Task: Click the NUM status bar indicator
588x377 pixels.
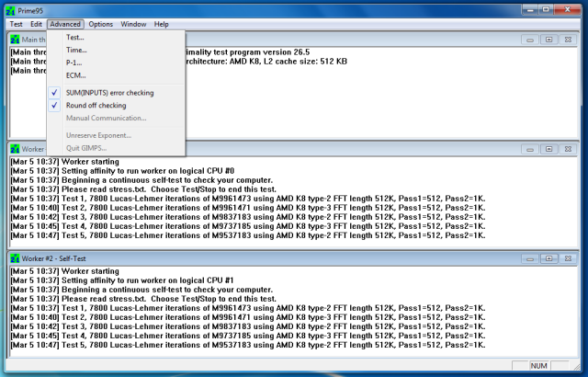Action: (539, 366)
